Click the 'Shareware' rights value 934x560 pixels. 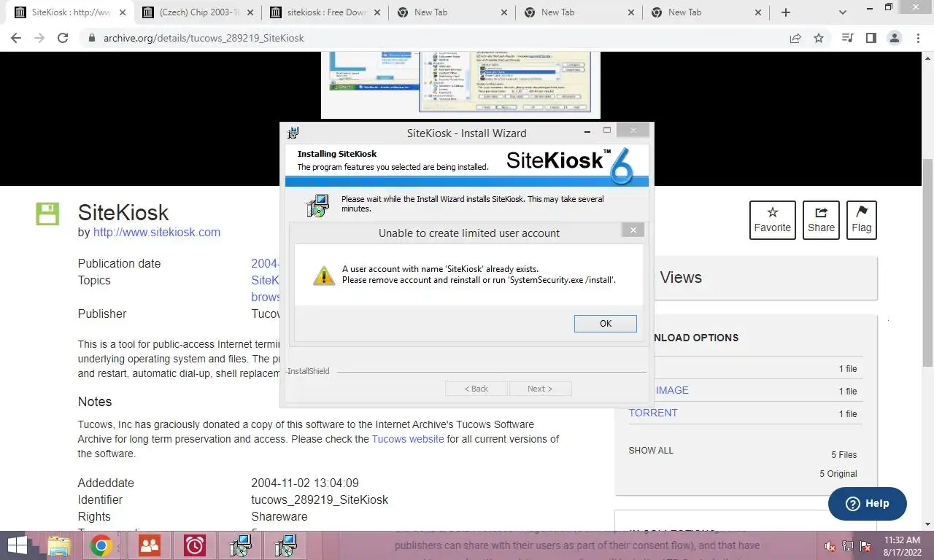[279, 516]
